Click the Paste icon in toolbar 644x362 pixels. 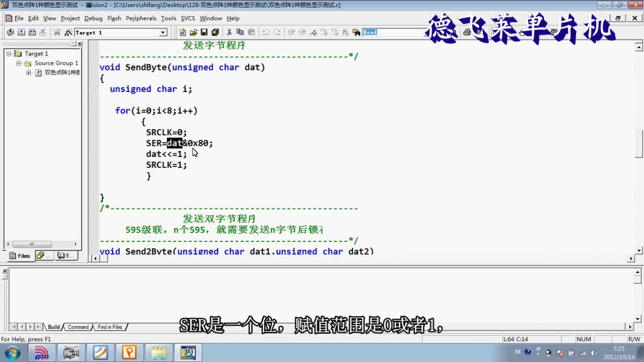click(252, 32)
